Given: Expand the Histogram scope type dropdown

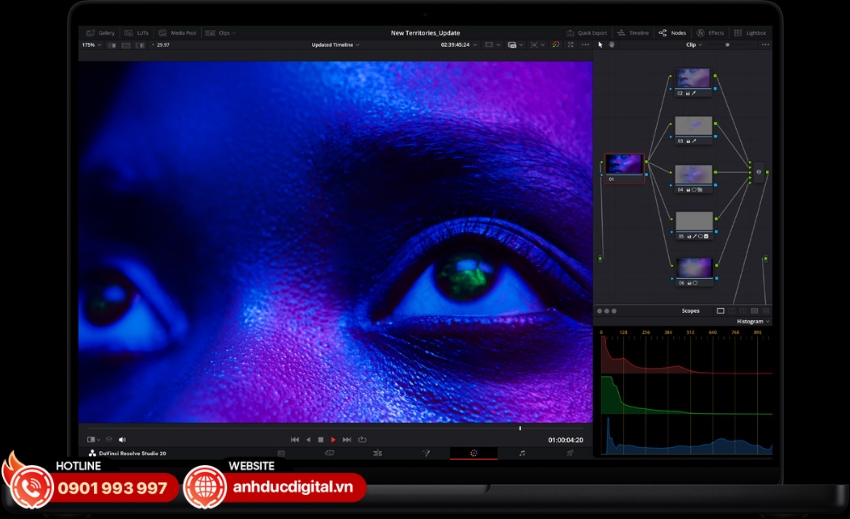Looking at the screenshot, I should click(753, 321).
